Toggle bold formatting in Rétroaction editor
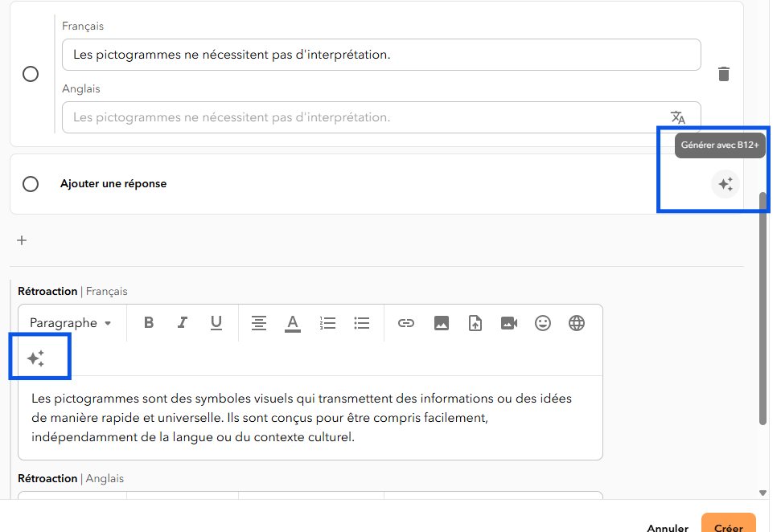Screen dimensions: 781x532 pyautogui.click(x=149, y=323)
